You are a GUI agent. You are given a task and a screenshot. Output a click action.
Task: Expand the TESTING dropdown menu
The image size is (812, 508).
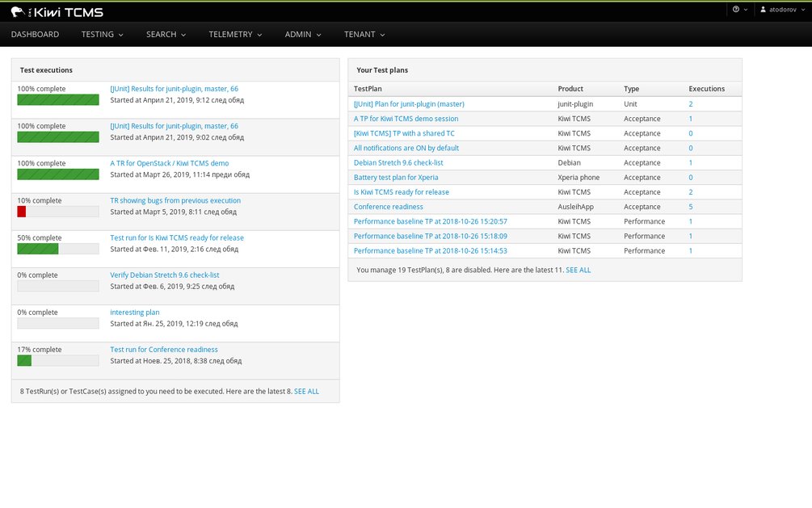pyautogui.click(x=102, y=34)
